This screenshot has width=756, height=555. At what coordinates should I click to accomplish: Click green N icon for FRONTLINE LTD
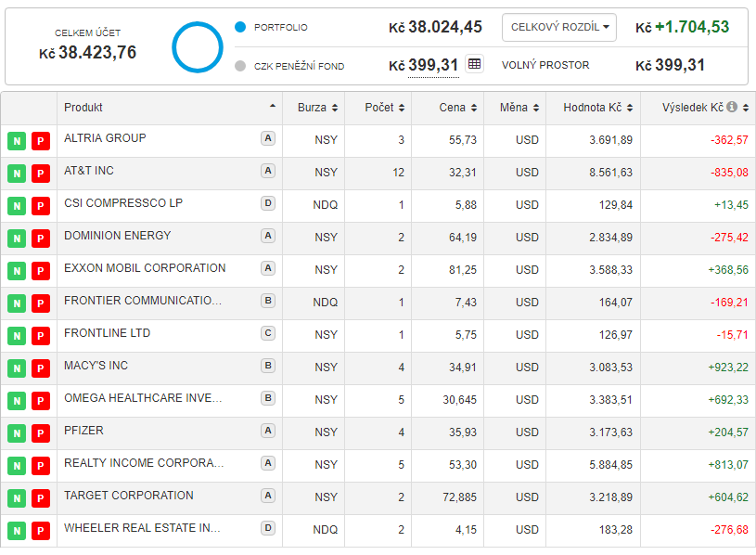(17, 336)
